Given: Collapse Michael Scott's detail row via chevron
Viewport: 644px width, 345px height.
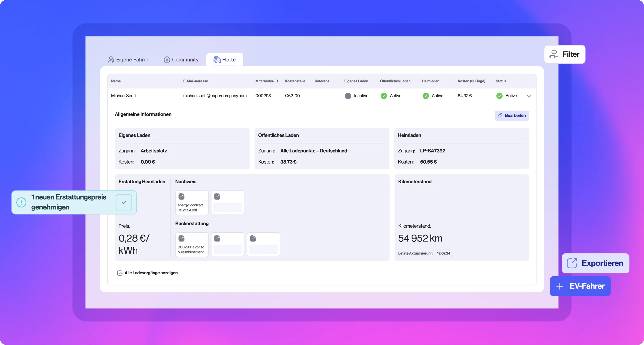Looking at the screenshot, I should [x=529, y=96].
